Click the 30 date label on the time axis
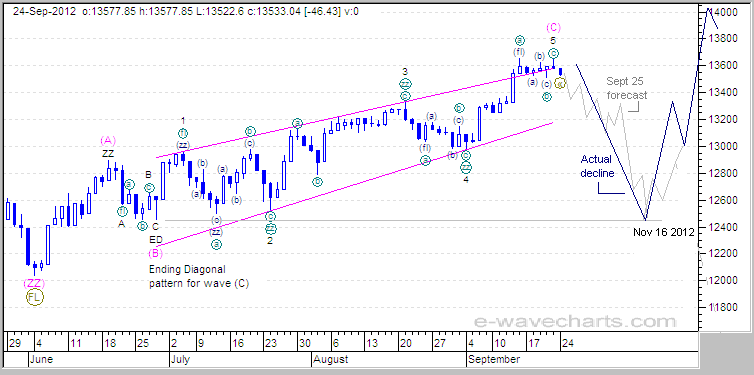754x375 pixels. [305, 344]
